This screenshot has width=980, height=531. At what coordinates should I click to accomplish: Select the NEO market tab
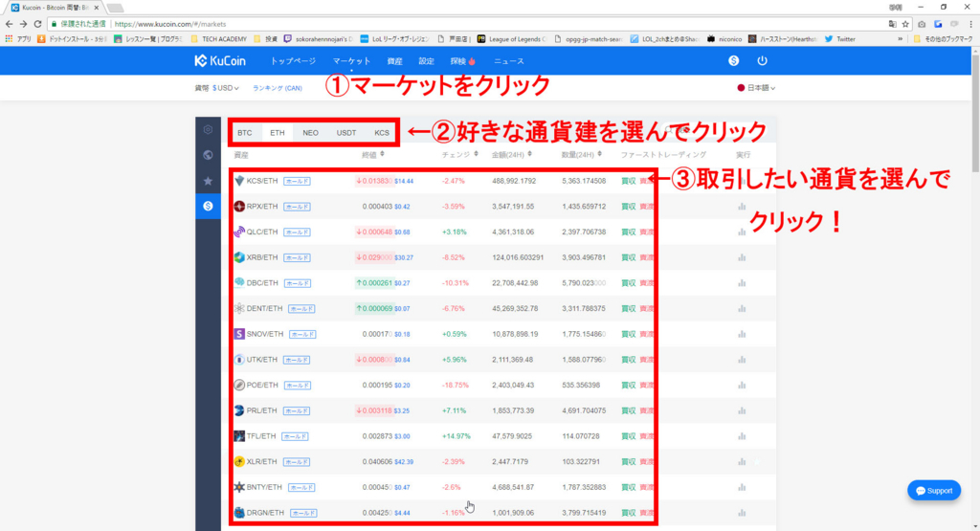pyautogui.click(x=310, y=132)
